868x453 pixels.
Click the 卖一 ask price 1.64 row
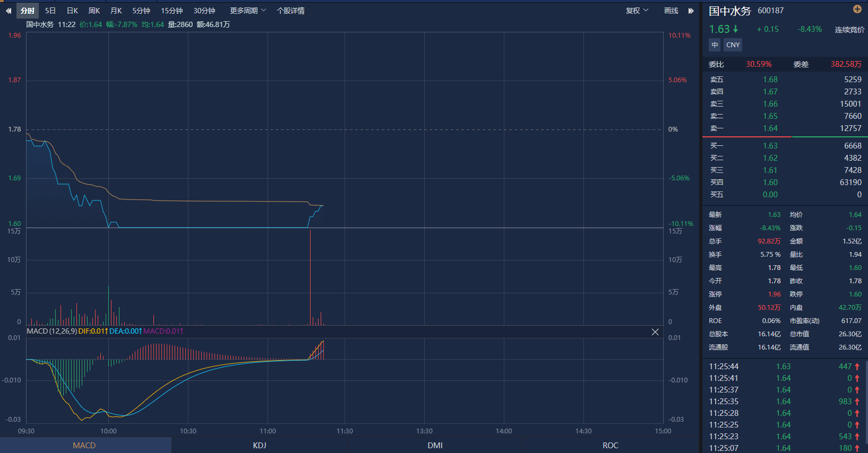point(785,128)
